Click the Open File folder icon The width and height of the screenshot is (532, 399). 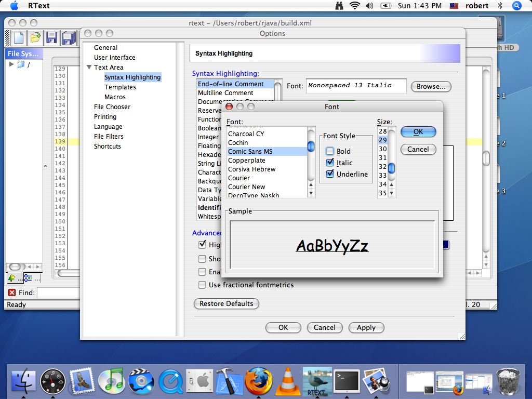[x=35, y=37]
